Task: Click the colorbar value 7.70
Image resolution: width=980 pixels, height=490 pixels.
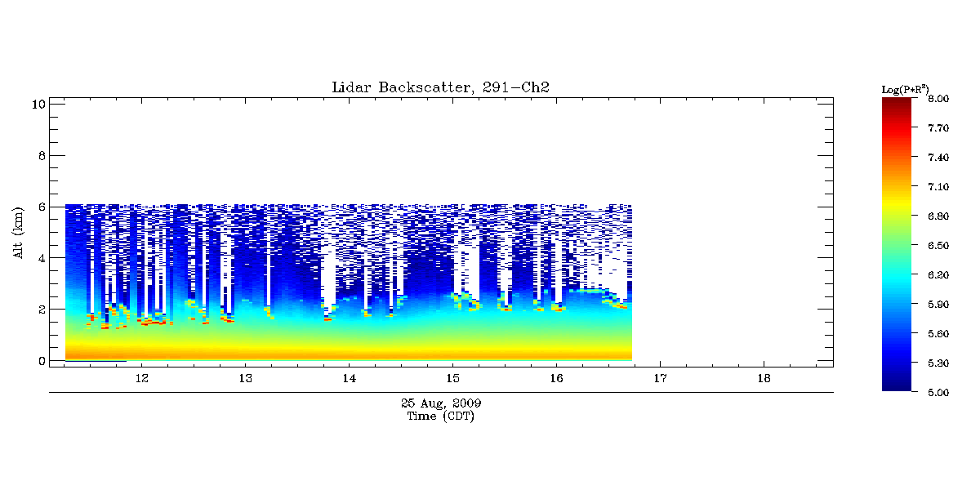Action: coord(938,128)
